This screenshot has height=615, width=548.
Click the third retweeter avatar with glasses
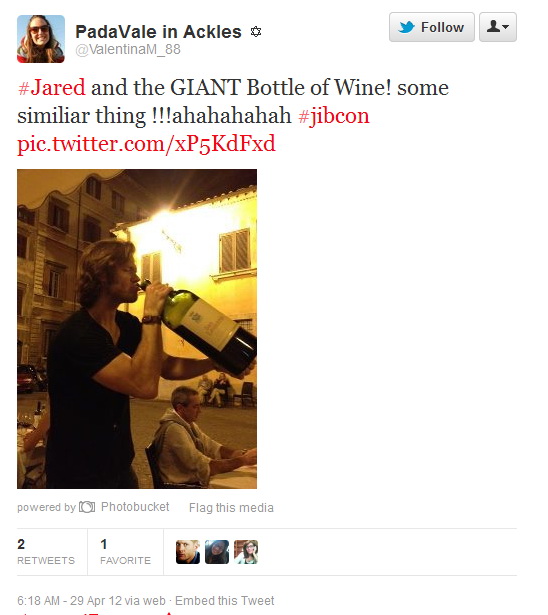coord(246,552)
